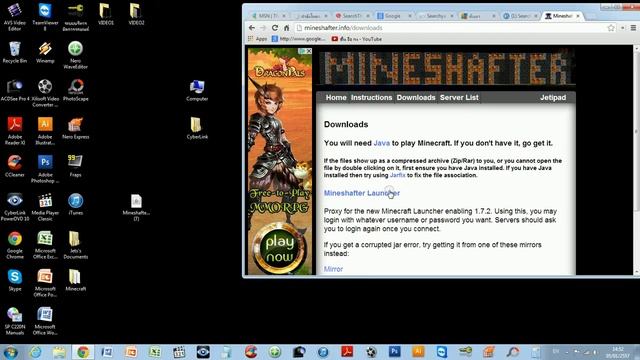
Task: Close the DragonPals ad with X
Action: pyautogui.click(x=309, y=51)
